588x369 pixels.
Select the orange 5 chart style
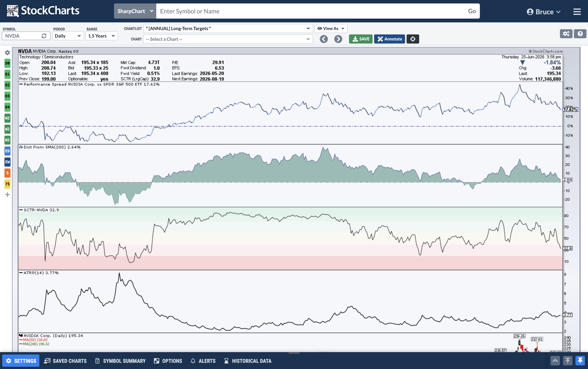pyautogui.click(x=8, y=173)
